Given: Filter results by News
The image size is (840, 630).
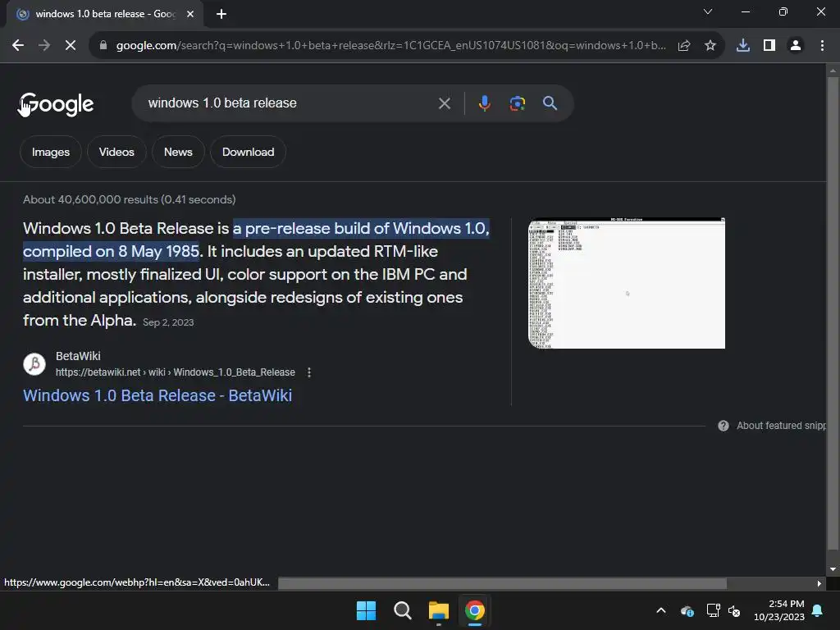Looking at the screenshot, I should coord(178,152).
